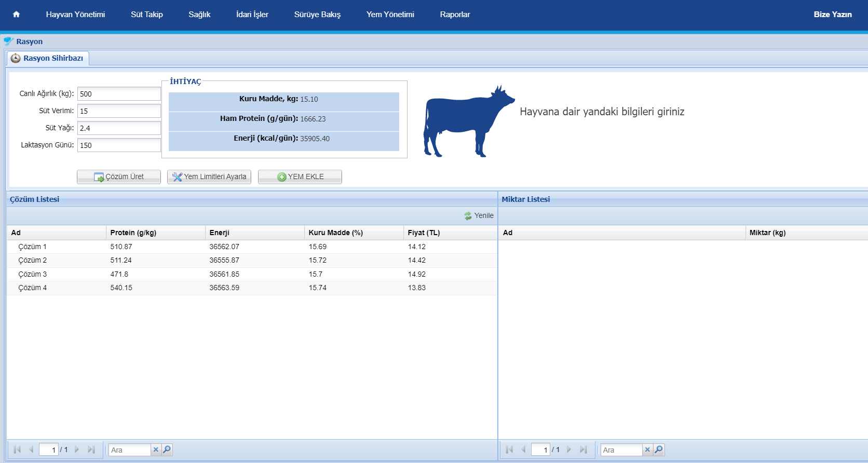Select the Çözüm 2 row
The width and height of the screenshot is (868, 463).
(252, 261)
